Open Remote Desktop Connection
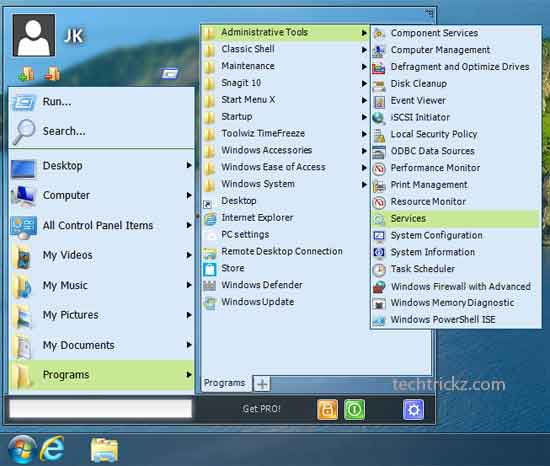 pos(285,251)
